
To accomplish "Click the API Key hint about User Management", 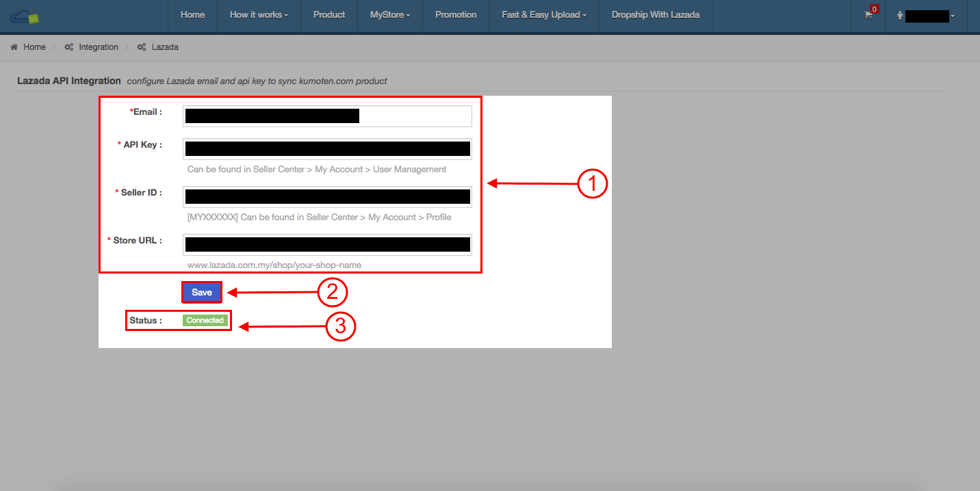I will point(317,169).
